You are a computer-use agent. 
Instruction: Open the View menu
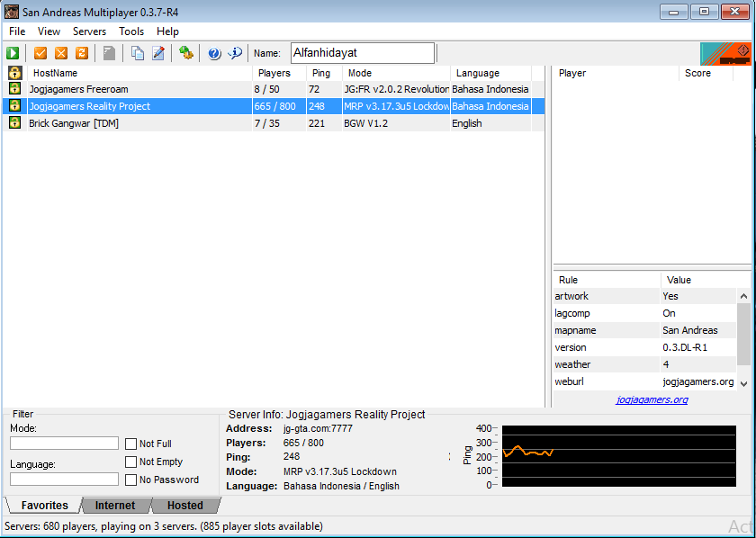(49, 31)
